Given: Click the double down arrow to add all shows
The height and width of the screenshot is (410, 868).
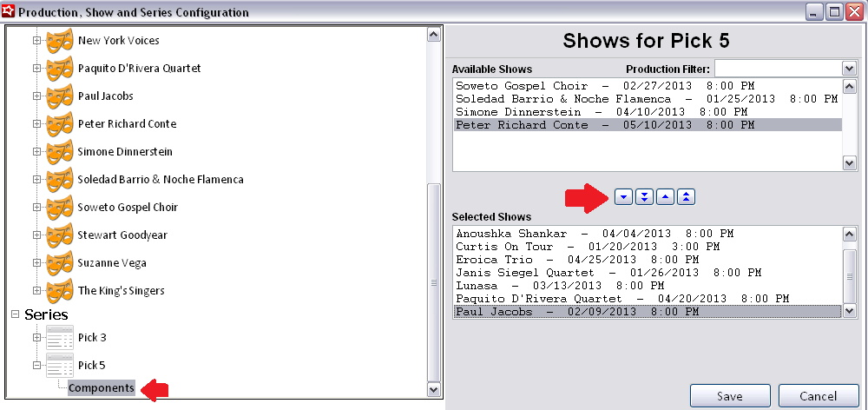Looking at the screenshot, I should tap(644, 197).
